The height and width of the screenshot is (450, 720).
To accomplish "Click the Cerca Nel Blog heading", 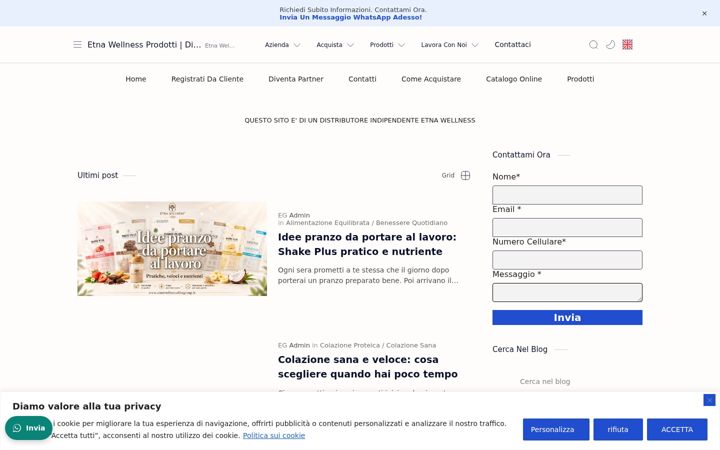I will [520, 349].
